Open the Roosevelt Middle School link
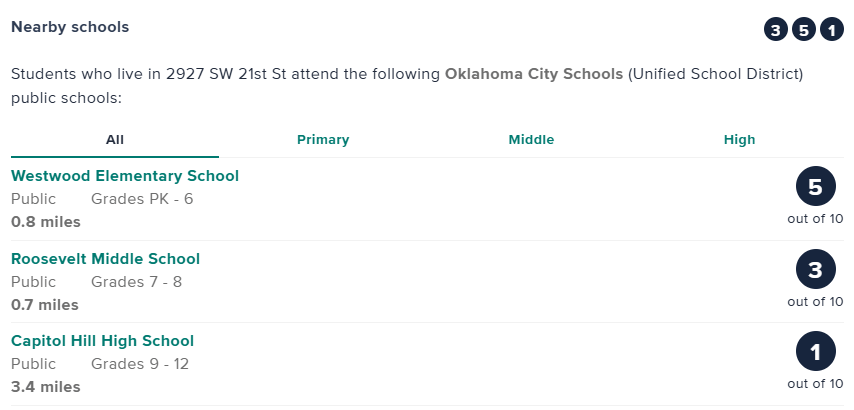The width and height of the screenshot is (854, 410). click(x=105, y=259)
